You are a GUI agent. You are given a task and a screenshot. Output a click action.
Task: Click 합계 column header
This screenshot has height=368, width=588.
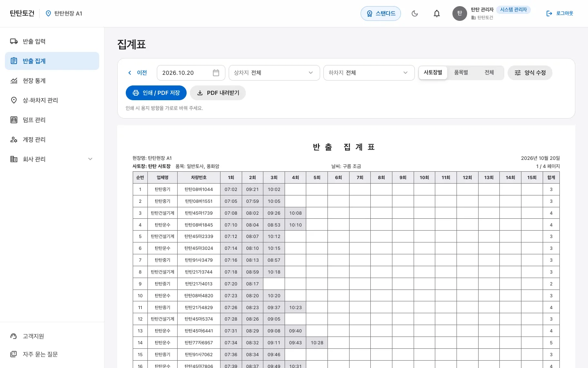[551, 177]
